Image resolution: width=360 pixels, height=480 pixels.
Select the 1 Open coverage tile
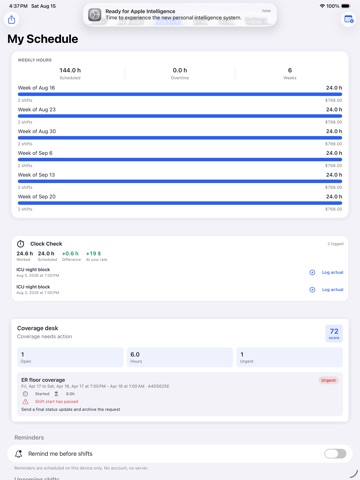(70, 357)
